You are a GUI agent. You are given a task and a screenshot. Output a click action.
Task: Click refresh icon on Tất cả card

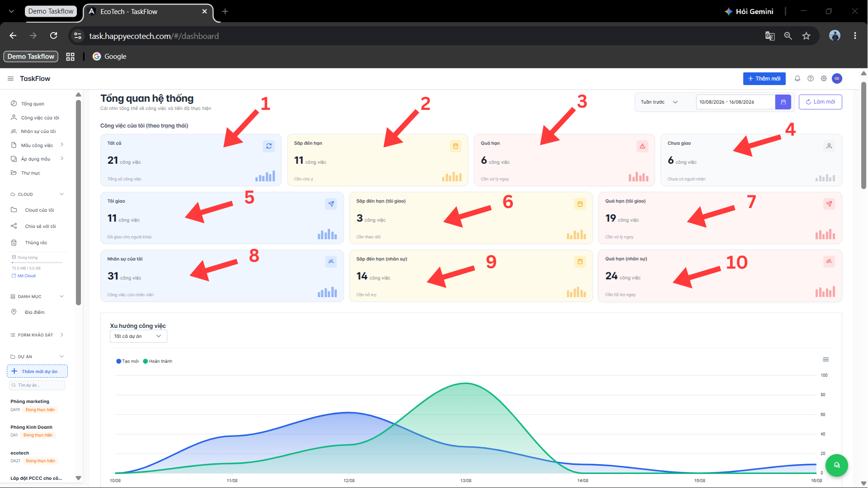pyautogui.click(x=269, y=146)
